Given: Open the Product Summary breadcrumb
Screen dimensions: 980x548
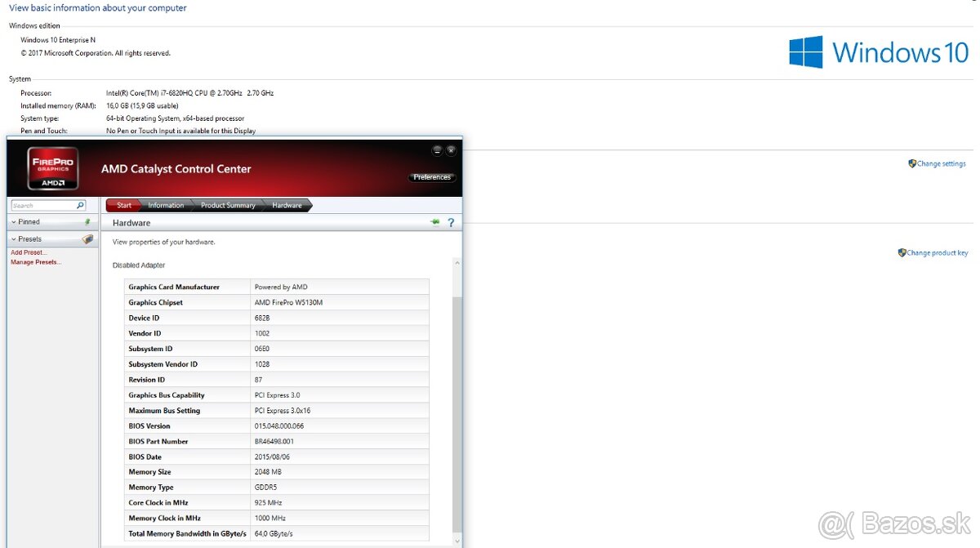Looking at the screenshot, I should [x=228, y=206].
